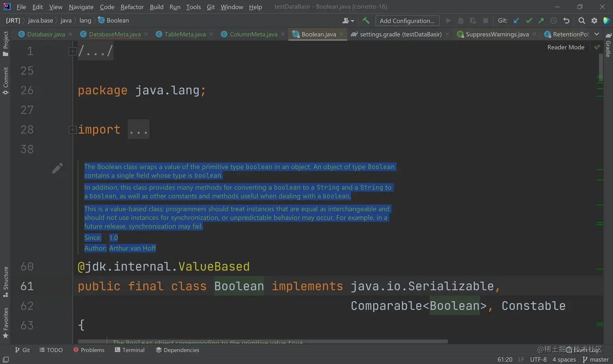Click Git Update Project arrow icon

516,21
